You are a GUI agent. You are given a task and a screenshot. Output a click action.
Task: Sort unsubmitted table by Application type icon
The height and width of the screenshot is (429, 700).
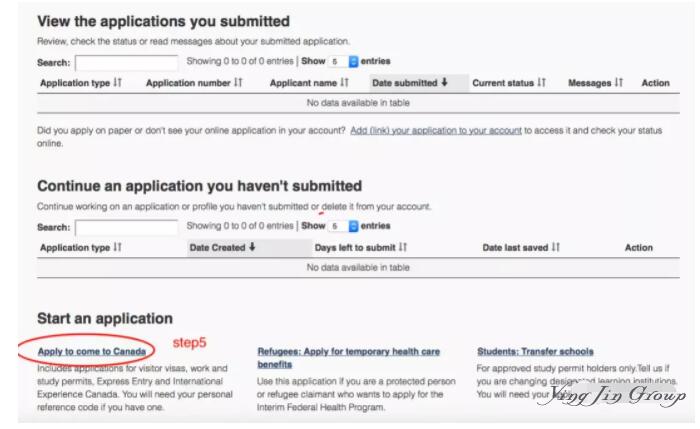[x=117, y=247]
